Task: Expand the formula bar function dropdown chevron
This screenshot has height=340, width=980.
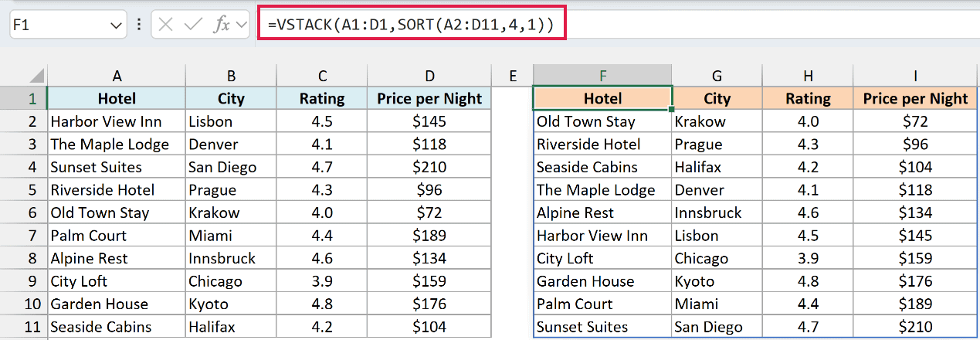Action: pos(242,25)
